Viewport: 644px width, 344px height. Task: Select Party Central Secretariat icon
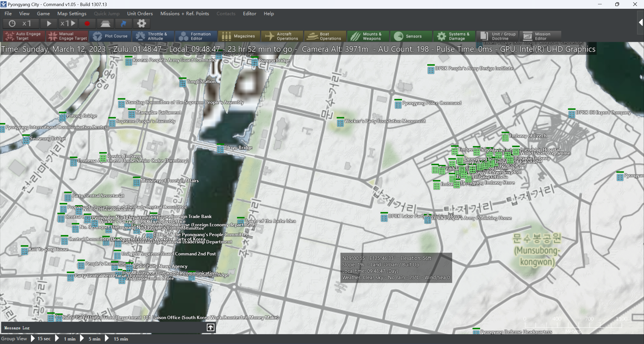pos(68,197)
